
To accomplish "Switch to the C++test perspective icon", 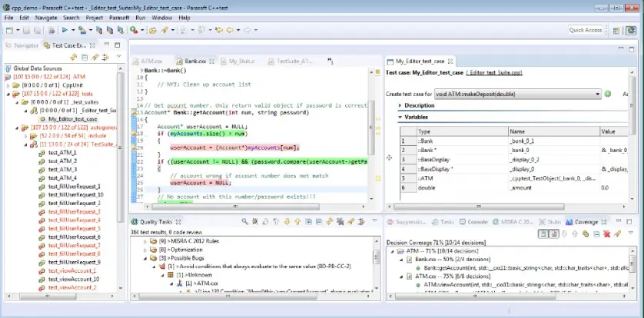I will click(x=631, y=30).
